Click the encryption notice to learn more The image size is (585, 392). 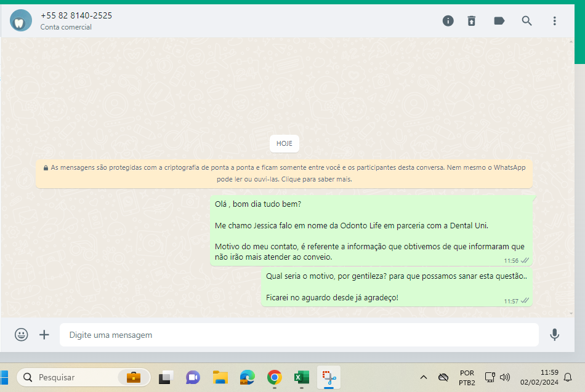(284, 174)
